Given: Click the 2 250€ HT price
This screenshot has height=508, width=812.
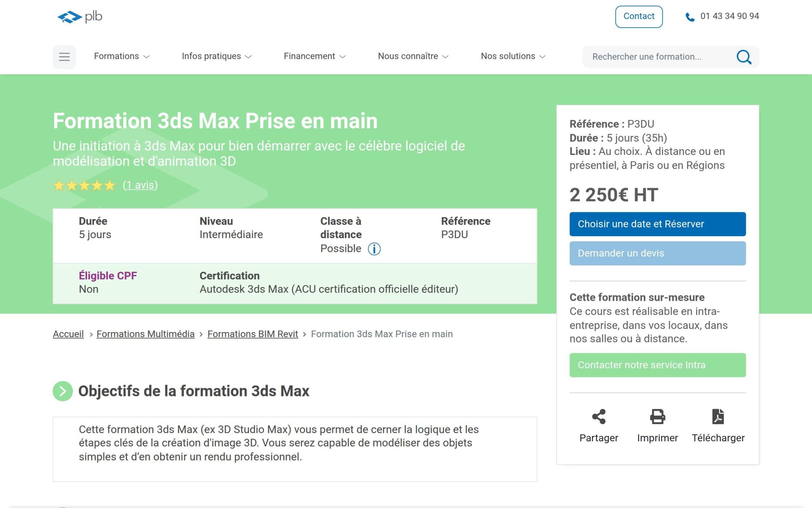Looking at the screenshot, I should pos(614,195).
